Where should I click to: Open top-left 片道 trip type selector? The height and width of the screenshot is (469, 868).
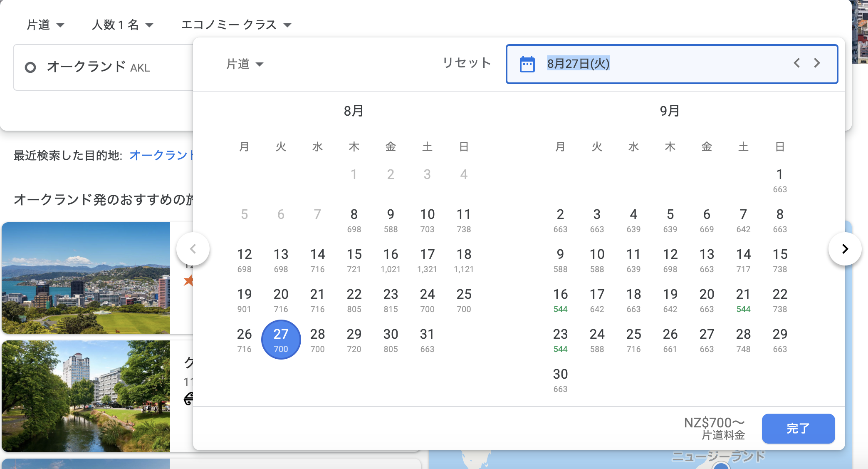point(45,25)
